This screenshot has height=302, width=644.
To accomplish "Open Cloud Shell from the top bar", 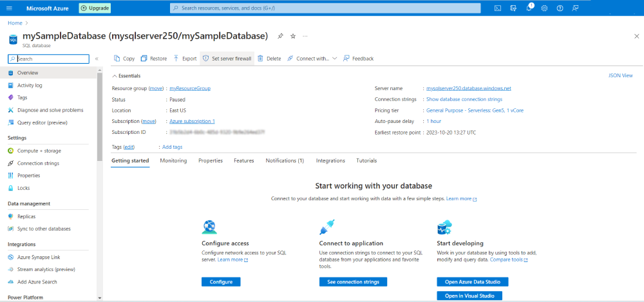I will pyautogui.click(x=497, y=8).
